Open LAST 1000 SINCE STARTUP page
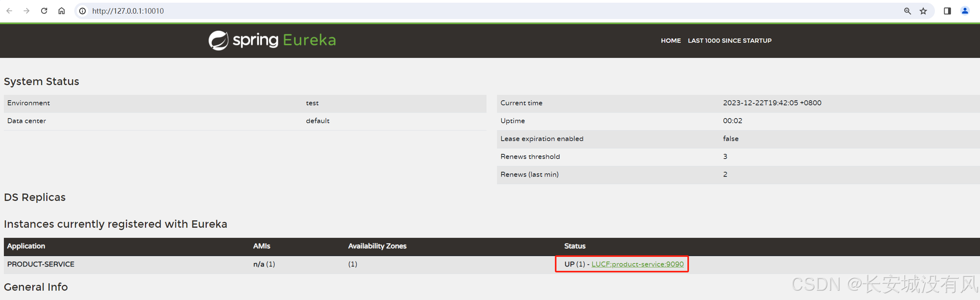This screenshot has height=300, width=980. [x=730, y=40]
